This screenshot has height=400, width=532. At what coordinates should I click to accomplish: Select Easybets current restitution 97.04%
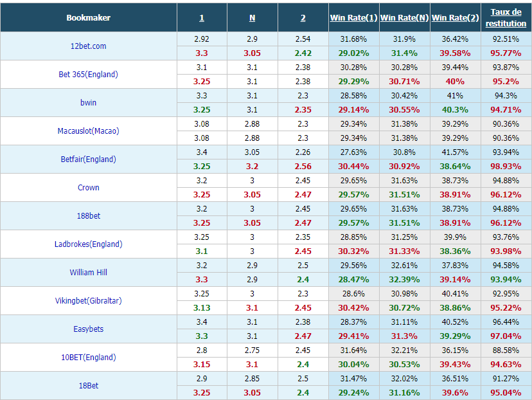(506, 336)
